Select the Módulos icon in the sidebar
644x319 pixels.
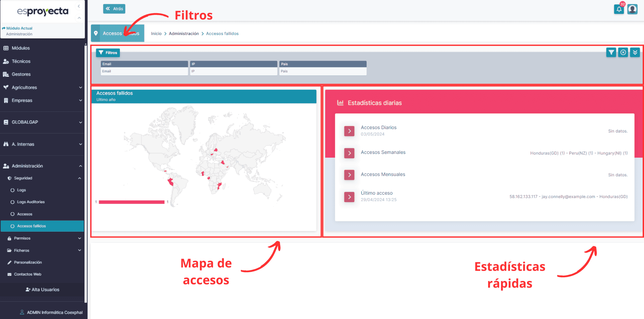6,48
